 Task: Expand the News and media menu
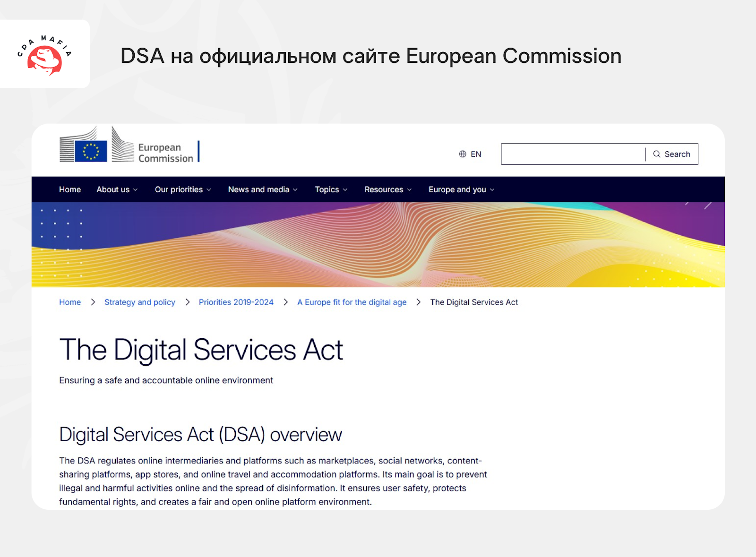click(x=263, y=189)
